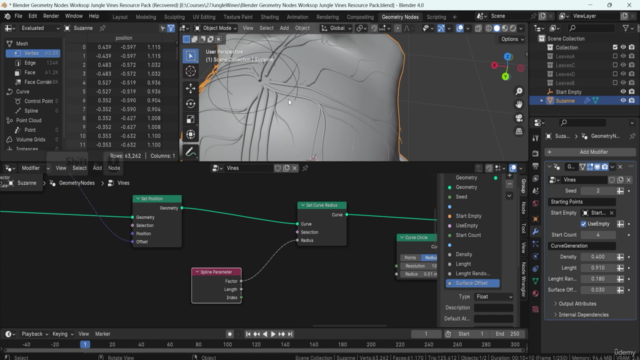Image resolution: width=640 pixels, height=360 pixels.
Task: Click the pan hand icon in viewport
Action: (x=519, y=104)
